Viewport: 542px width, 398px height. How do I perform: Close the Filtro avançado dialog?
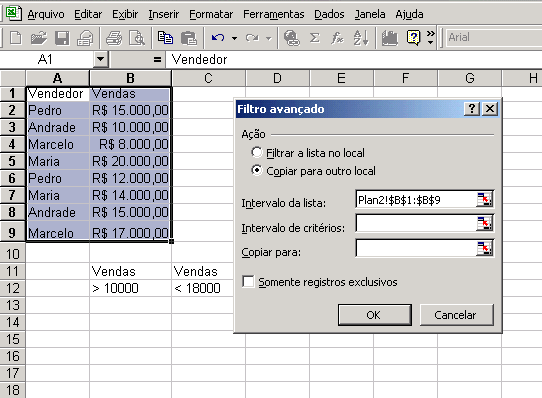pos(490,109)
